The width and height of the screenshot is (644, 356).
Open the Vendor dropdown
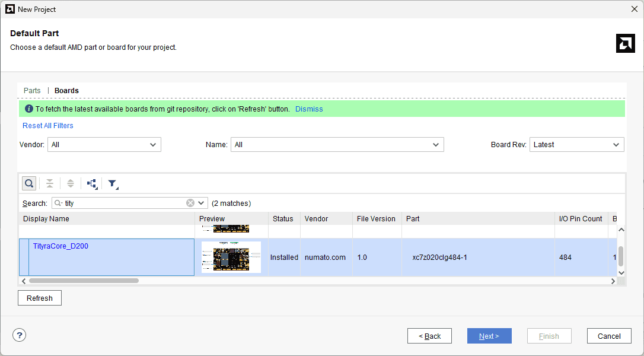(104, 145)
